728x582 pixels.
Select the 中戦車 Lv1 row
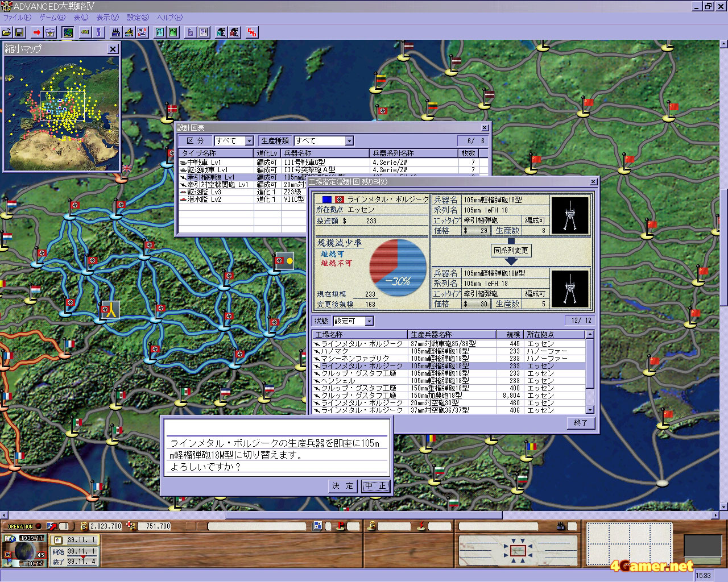(333, 163)
